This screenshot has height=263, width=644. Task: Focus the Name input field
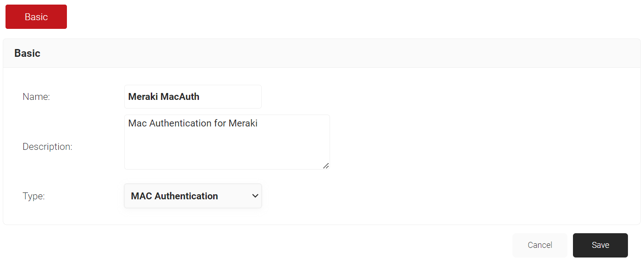(229, 97)
